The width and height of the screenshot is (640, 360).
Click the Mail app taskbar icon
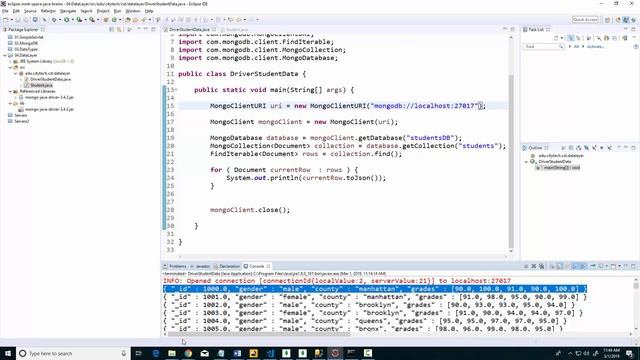(204, 353)
